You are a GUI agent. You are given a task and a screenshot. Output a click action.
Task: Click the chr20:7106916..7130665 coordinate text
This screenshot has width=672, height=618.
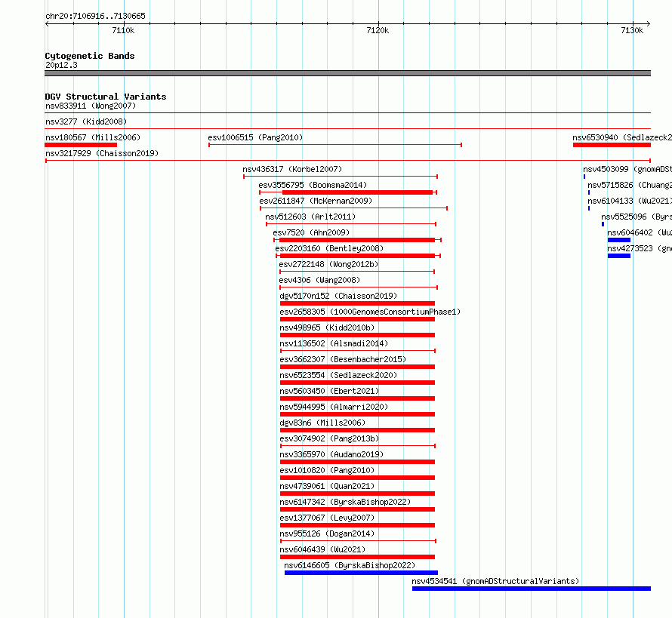[95, 17]
